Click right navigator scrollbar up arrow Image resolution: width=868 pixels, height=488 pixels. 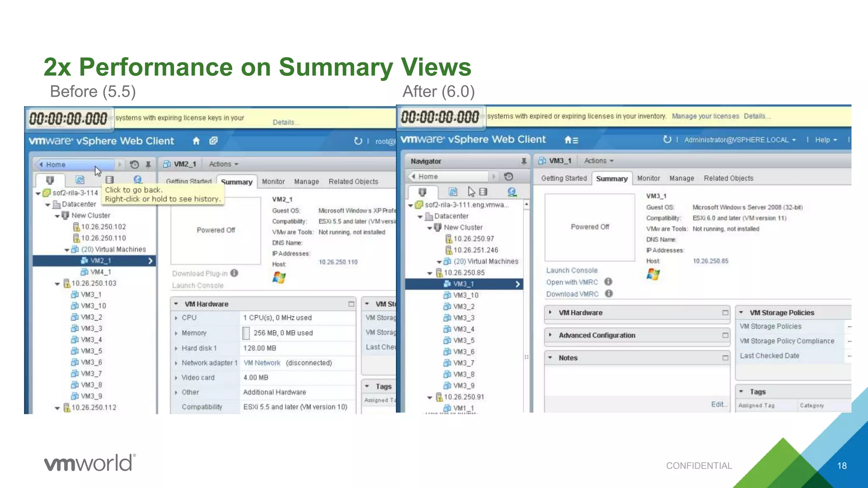tap(526, 205)
